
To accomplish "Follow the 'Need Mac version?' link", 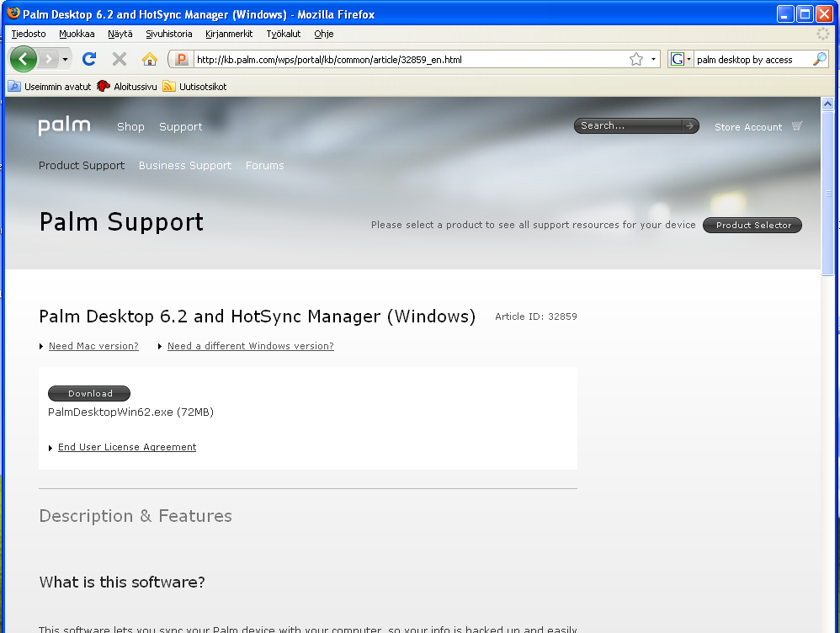I will tap(93, 346).
